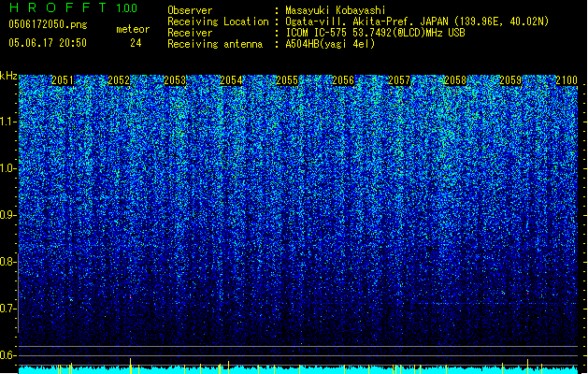Viewport: 588px width, 374px height.
Task: Click the A504HB(yagi 4el) antenna text
Action: [x=330, y=44]
